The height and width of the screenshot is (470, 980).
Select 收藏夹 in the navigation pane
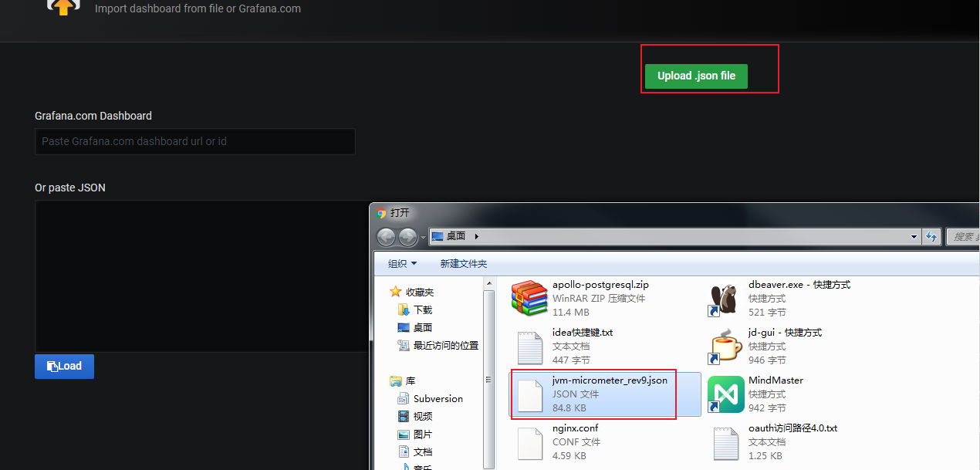pyautogui.click(x=420, y=292)
